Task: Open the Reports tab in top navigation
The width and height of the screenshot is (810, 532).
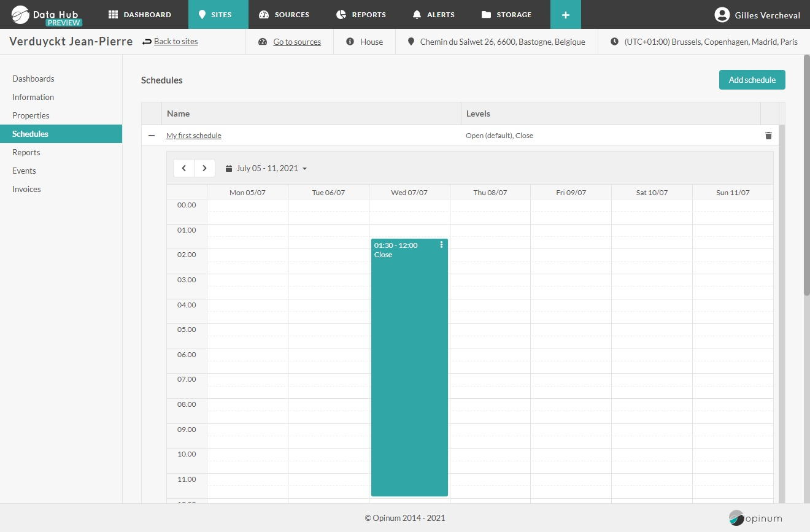Action: coord(361,15)
